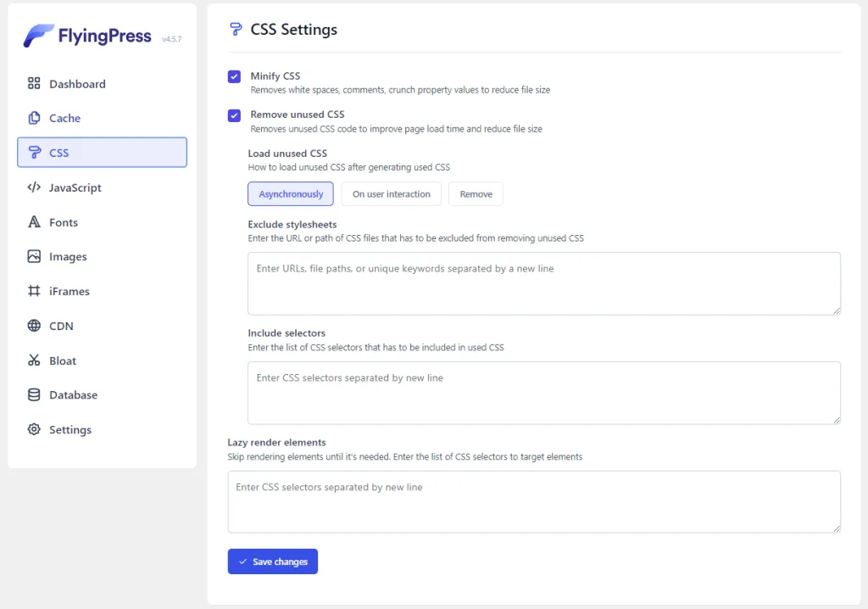Open CDN using the globe icon
This screenshot has height=609, width=868.
34,326
